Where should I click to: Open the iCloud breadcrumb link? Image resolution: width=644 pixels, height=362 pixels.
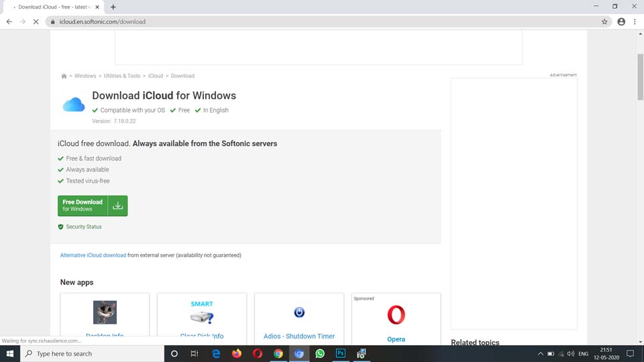click(x=156, y=76)
